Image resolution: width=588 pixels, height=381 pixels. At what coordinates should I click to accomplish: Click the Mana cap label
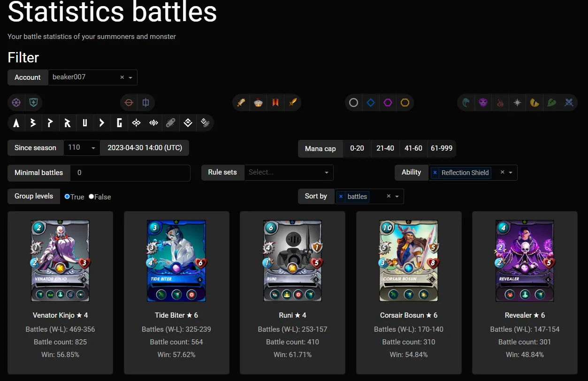321,149
